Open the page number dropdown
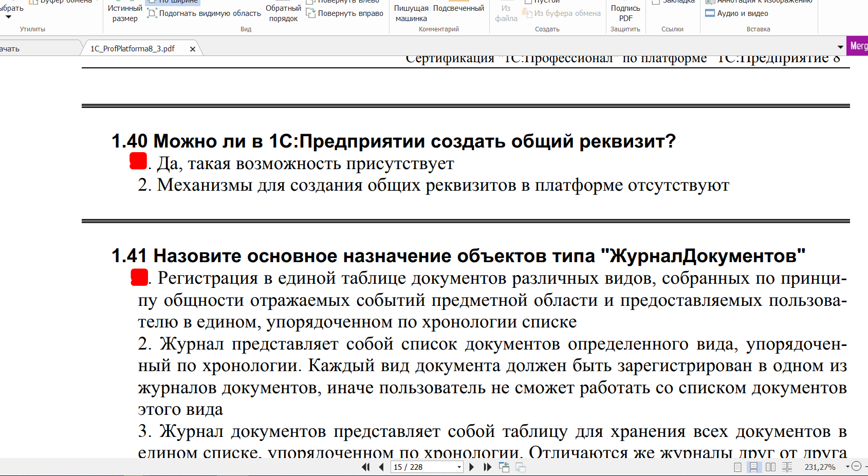The image size is (868, 476). (459, 467)
